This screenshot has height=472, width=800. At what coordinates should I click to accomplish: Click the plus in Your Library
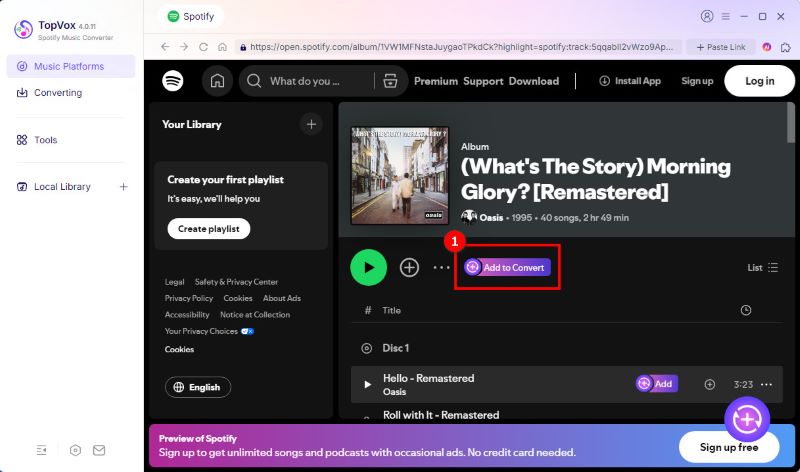click(311, 124)
